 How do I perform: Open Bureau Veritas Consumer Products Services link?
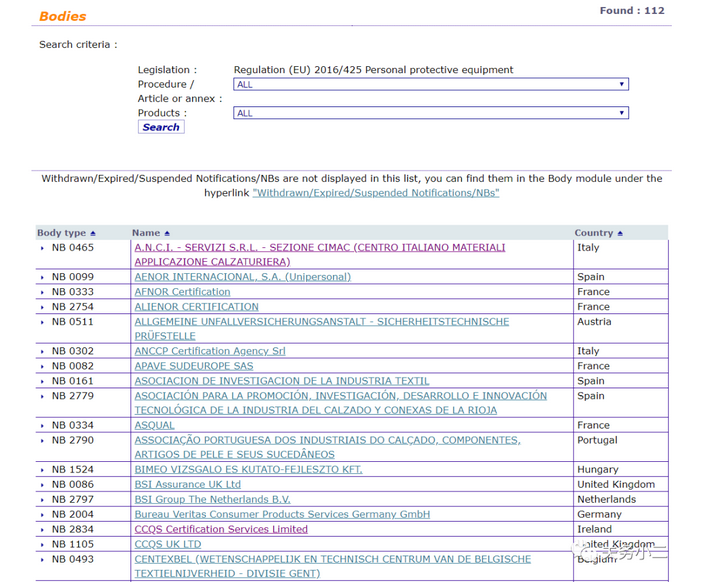click(x=282, y=514)
